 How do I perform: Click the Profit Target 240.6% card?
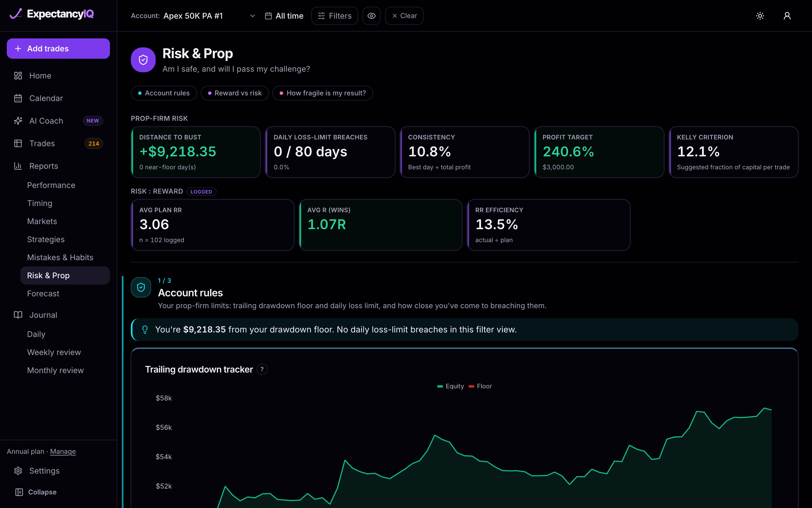[x=599, y=152]
